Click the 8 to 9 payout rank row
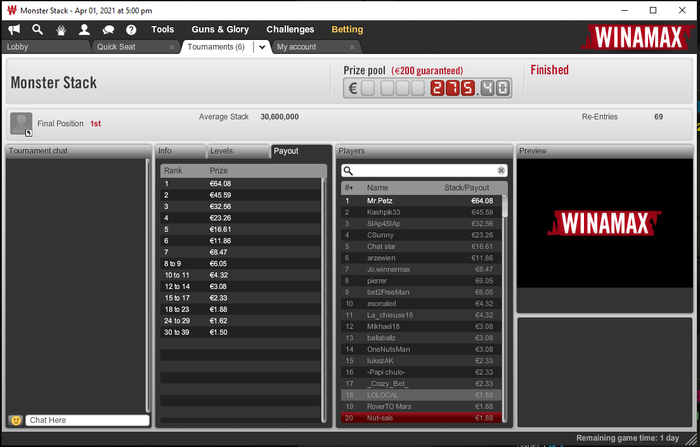The image size is (700, 447). pos(241,263)
